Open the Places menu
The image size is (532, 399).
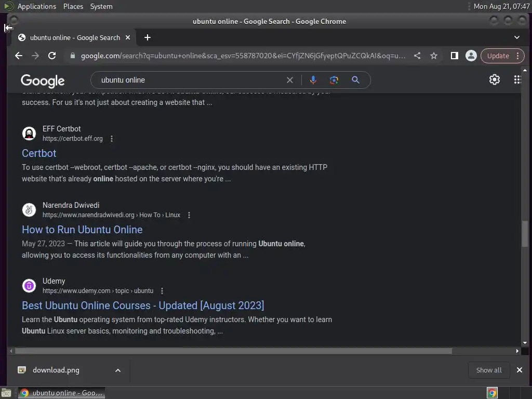[x=73, y=6]
